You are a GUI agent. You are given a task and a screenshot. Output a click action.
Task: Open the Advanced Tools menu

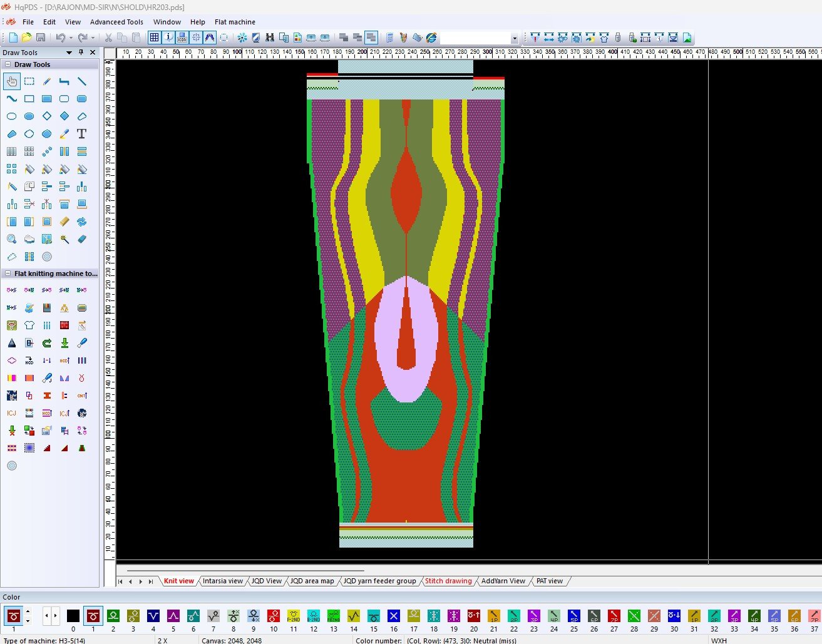[116, 22]
